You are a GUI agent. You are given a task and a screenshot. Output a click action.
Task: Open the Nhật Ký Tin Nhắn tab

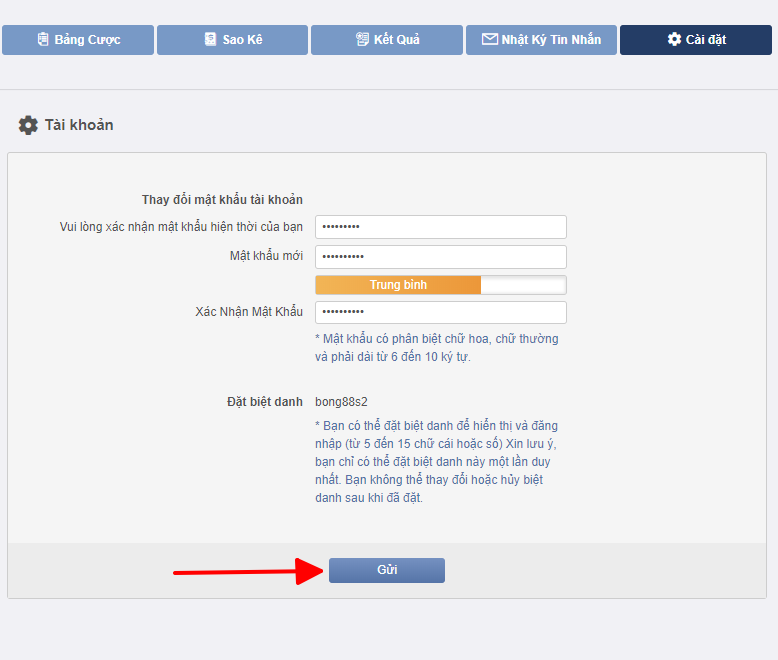541,40
